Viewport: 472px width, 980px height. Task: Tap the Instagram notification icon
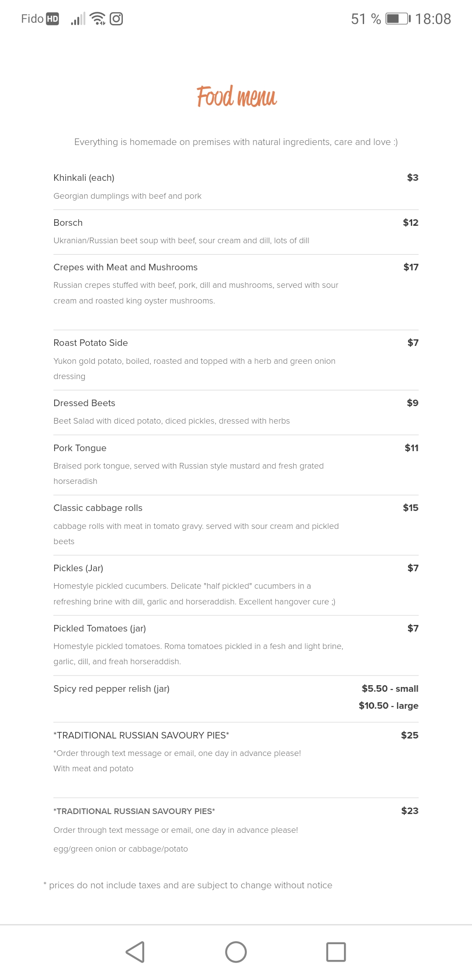(116, 19)
